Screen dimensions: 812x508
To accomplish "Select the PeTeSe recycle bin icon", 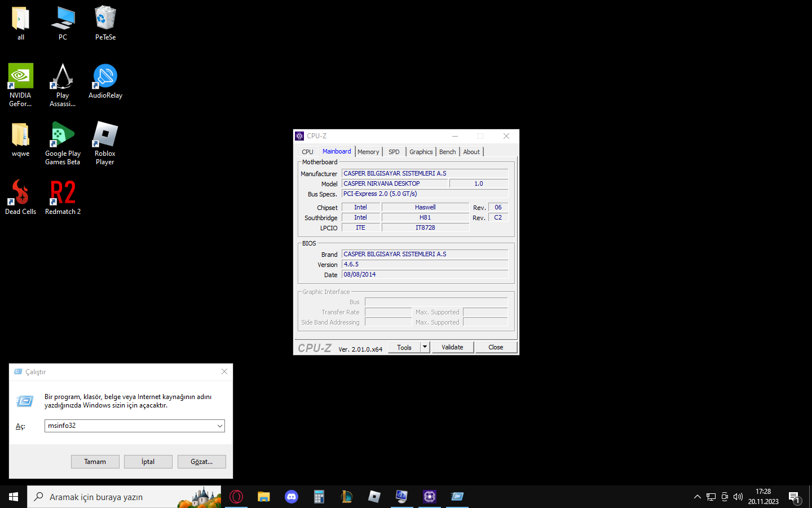I will [105, 24].
